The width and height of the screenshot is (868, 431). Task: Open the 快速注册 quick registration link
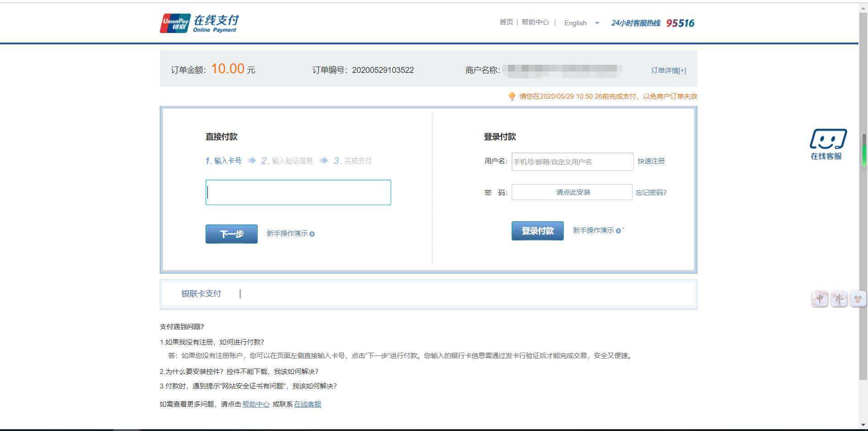[651, 161]
